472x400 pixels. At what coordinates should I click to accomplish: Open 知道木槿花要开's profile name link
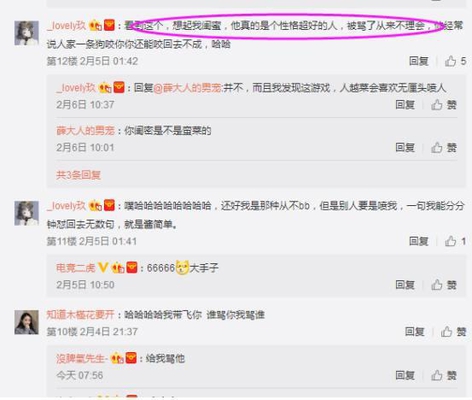tap(80, 314)
